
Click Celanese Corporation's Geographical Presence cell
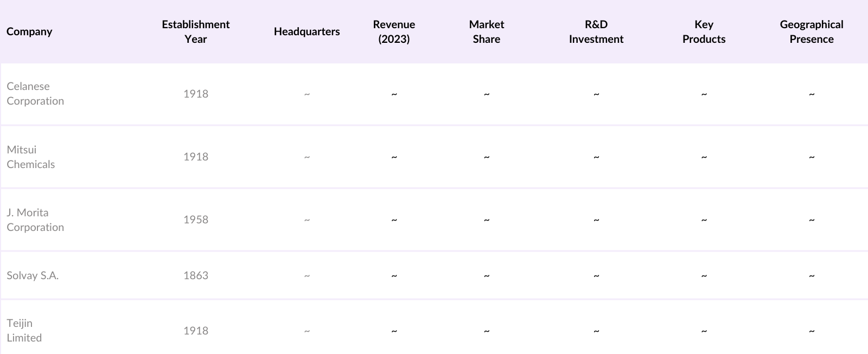(x=812, y=94)
